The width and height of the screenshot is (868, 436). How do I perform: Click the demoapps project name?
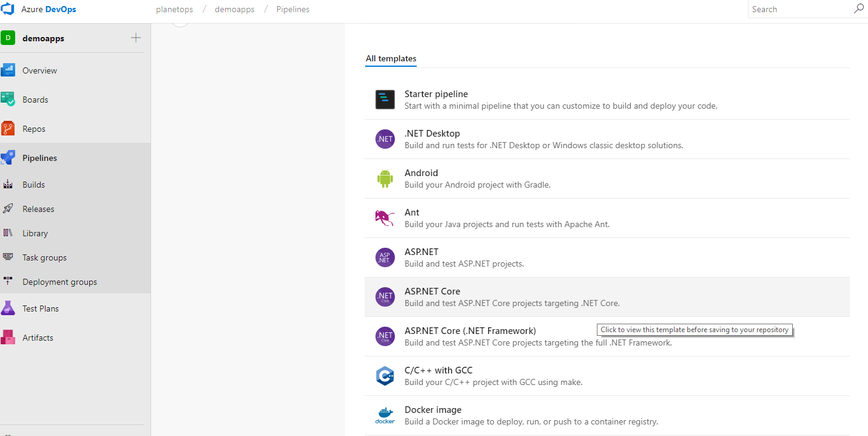43,38
